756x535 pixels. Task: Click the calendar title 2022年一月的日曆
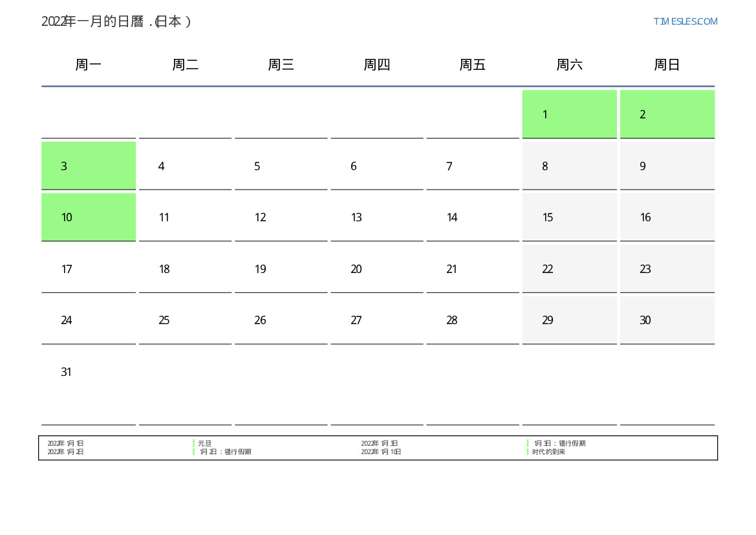click(116, 21)
